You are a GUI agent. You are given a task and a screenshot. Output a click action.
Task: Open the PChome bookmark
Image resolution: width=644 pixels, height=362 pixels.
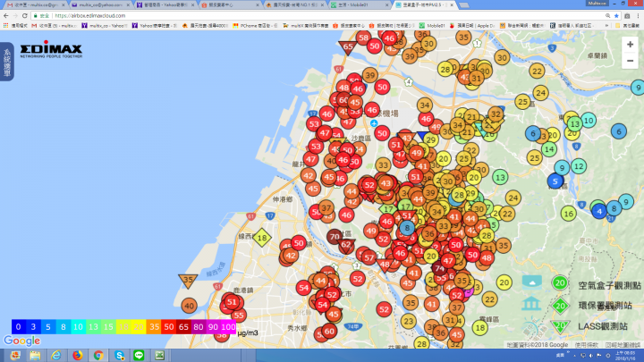point(255,25)
